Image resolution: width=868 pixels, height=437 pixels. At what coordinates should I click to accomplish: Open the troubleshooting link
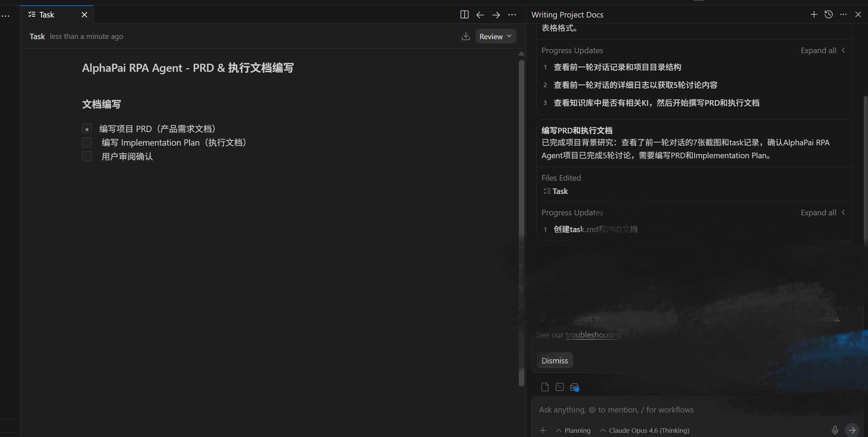pos(593,335)
